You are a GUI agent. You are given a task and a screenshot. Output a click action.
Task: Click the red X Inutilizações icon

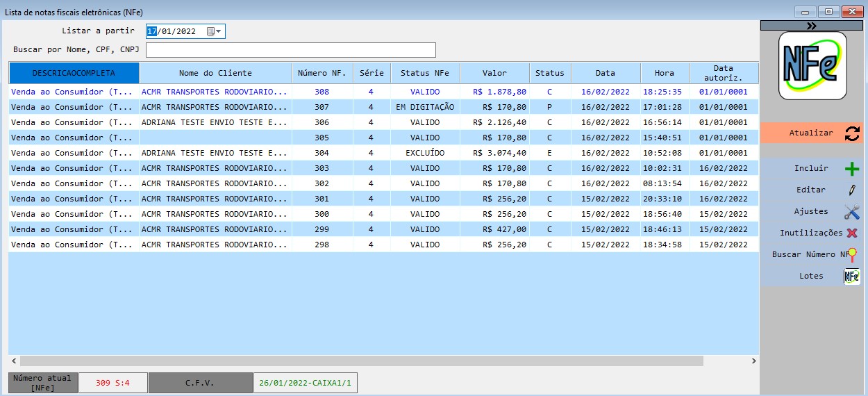(851, 233)
